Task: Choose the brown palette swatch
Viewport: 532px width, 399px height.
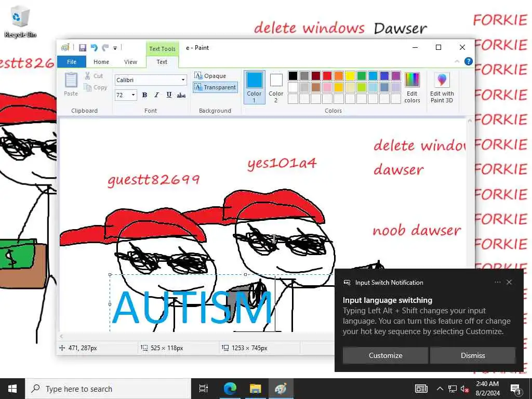Action: click(x=316, y=87)
